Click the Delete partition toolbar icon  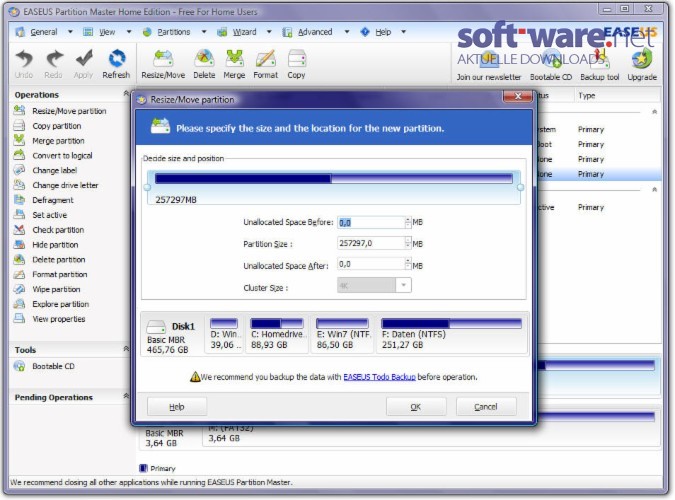(204, 64)
